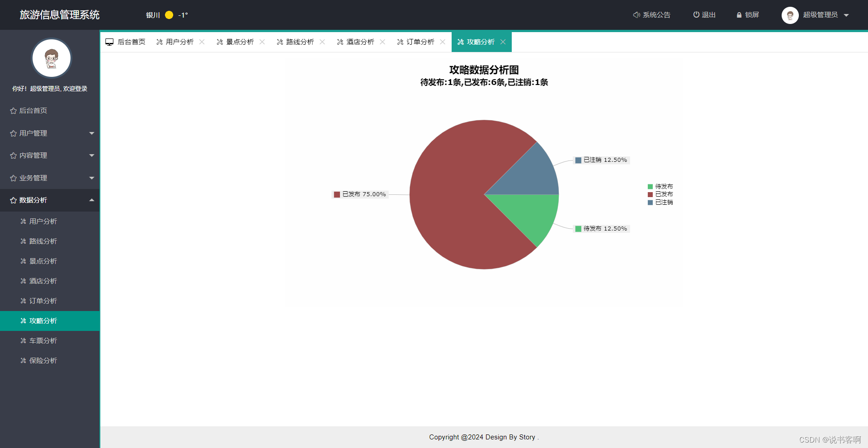Click the 已注销 12.50% label
Screen dimensions: 868x448
pyautogui.click(x=601, y=160)
